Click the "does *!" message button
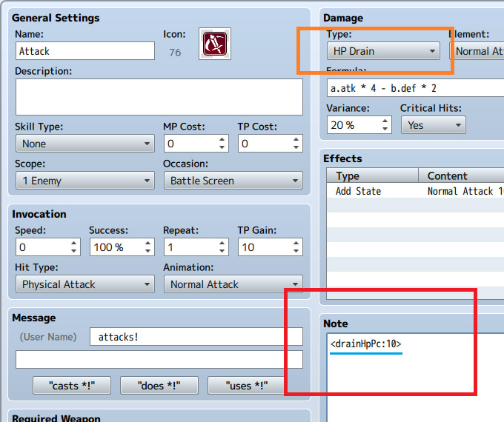This screenshot has width=504, height=422. pos(159,386)
